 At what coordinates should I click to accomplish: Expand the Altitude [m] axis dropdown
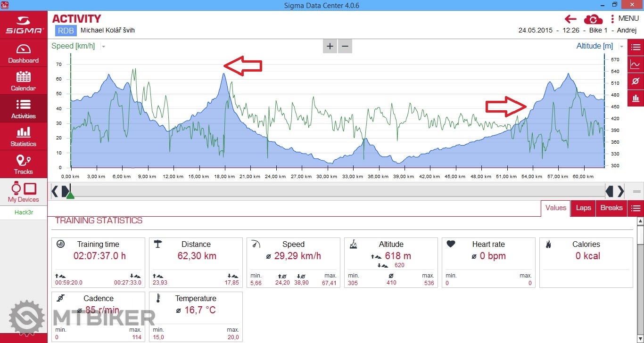621,47
